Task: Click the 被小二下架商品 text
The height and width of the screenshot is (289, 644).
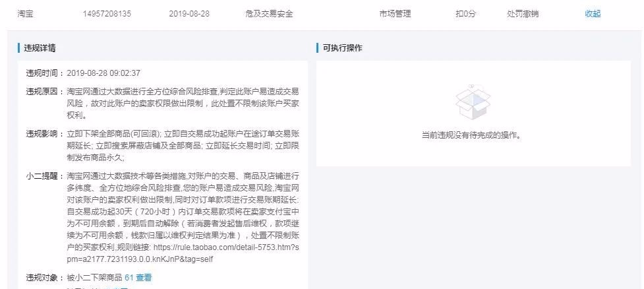Action: click(94, 278)
